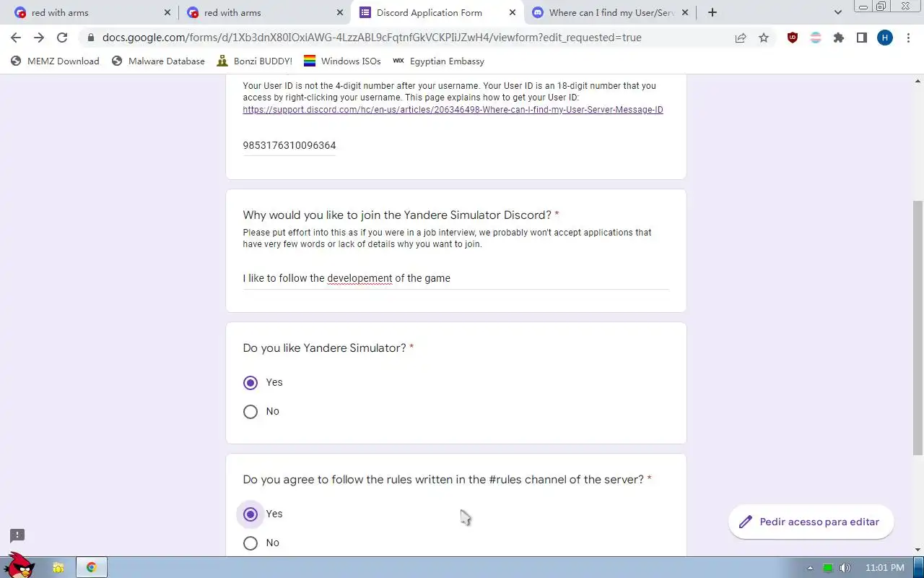Viewport: 924px width, 578px height.
Task: Reload the current page
Action: tap(62, 38)
